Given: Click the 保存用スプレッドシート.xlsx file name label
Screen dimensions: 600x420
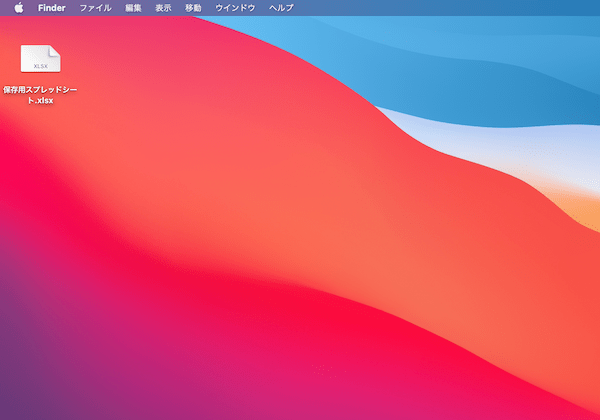Looking at the screenshot, I should point(40,95).
